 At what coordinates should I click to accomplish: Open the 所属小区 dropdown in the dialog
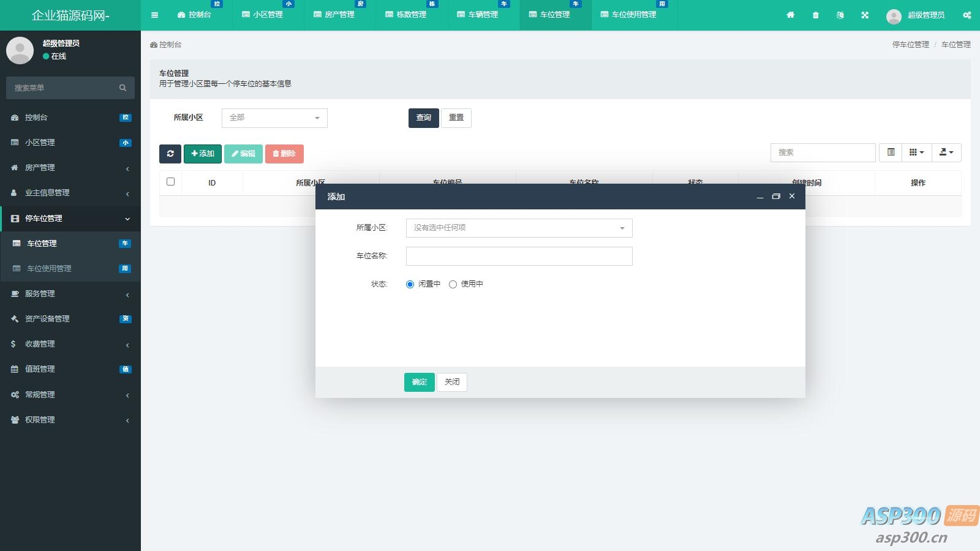click(x=519, y=228)
